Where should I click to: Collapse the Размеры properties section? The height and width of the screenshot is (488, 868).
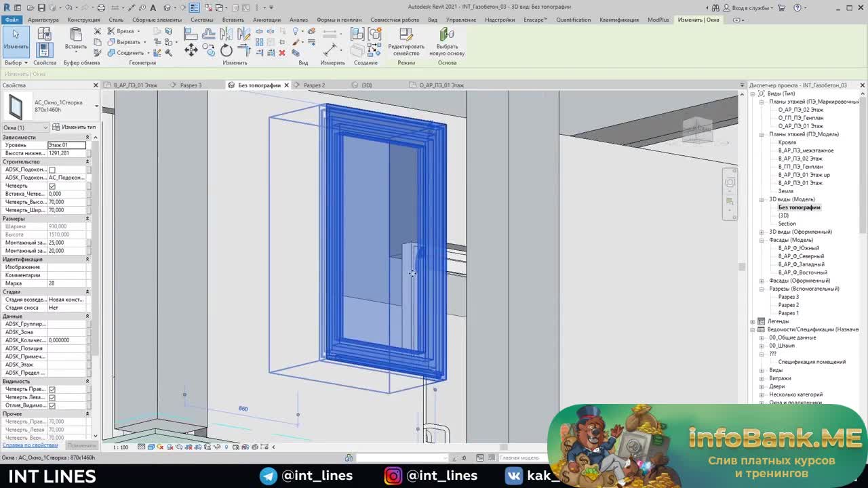pos(87,218)
